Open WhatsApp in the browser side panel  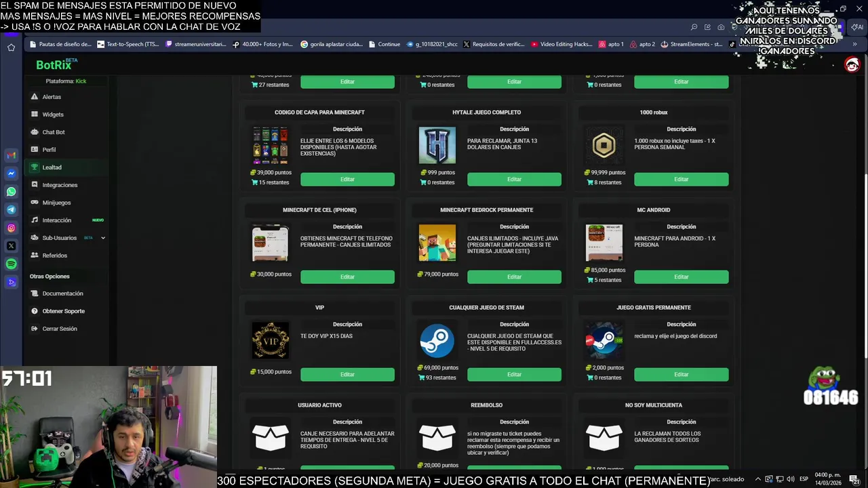tap(11, 192)
